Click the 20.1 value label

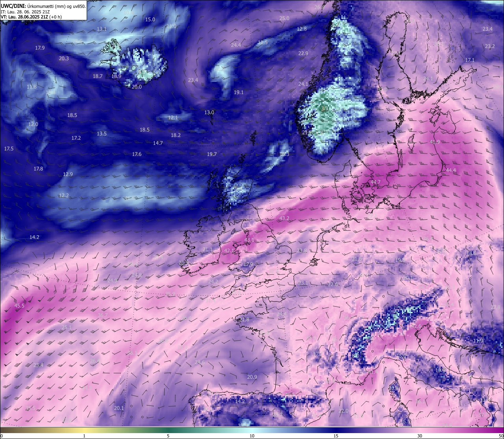point(119,408)
